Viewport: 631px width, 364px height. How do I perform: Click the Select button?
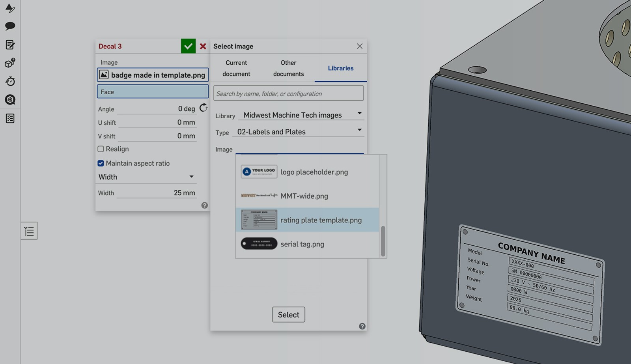click(289, 315)
